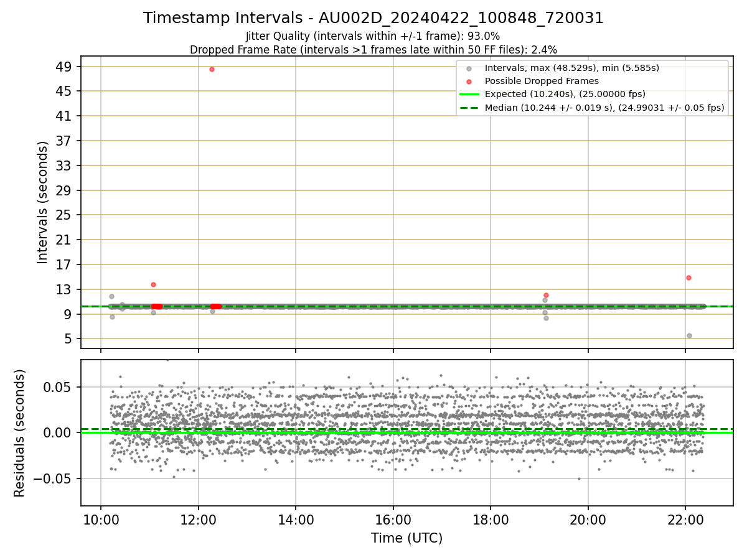Click the 13 tick label on intervals axis
Image resolution: width=747 pixels, height=560 pixels.
pos(63,289)
